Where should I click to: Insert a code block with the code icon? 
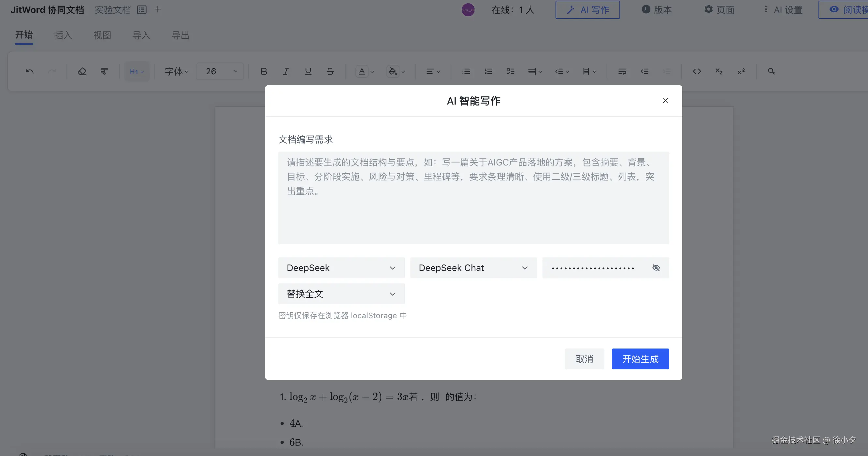[697, 71]
